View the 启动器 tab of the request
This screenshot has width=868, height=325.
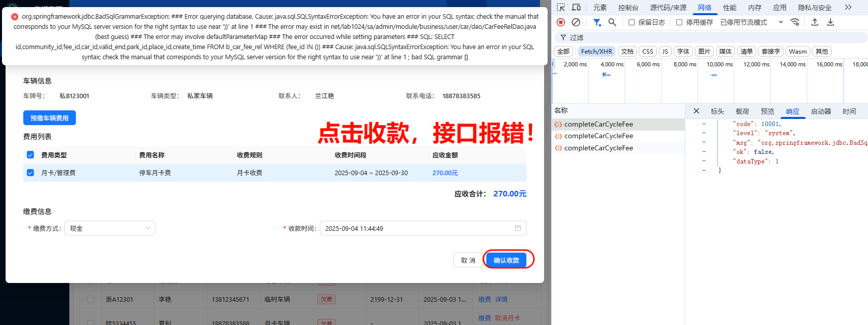[821, 111]
